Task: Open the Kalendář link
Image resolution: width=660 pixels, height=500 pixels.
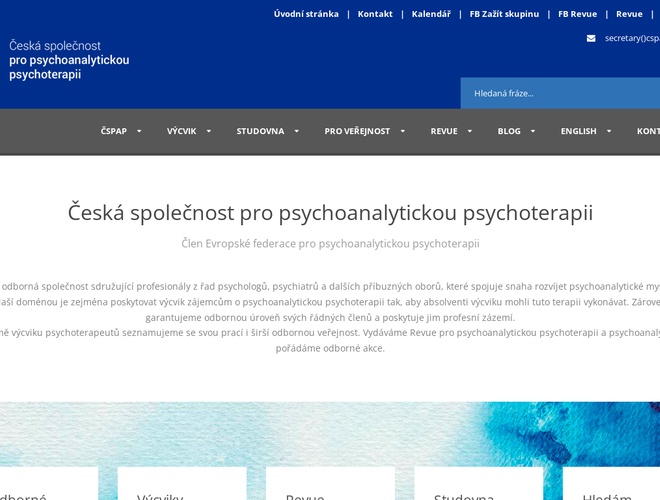Action: tap(431, 14)
